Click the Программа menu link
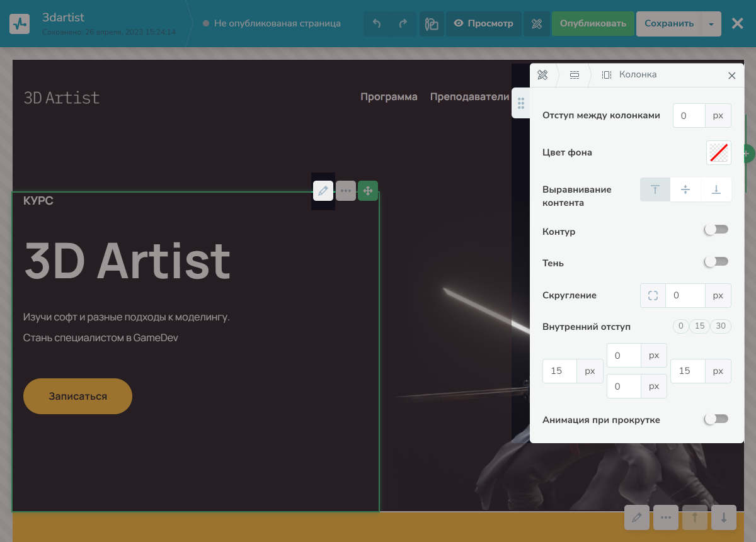 pos(389,97)
